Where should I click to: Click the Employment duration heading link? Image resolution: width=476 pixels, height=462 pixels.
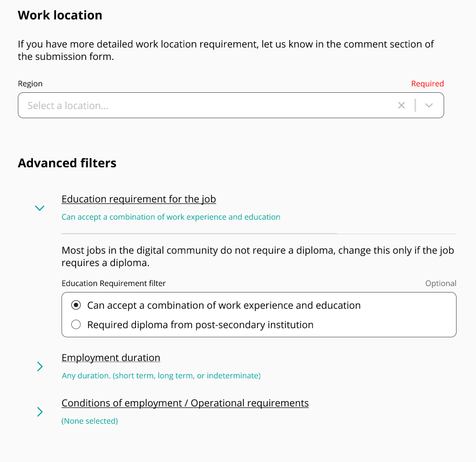111,358
